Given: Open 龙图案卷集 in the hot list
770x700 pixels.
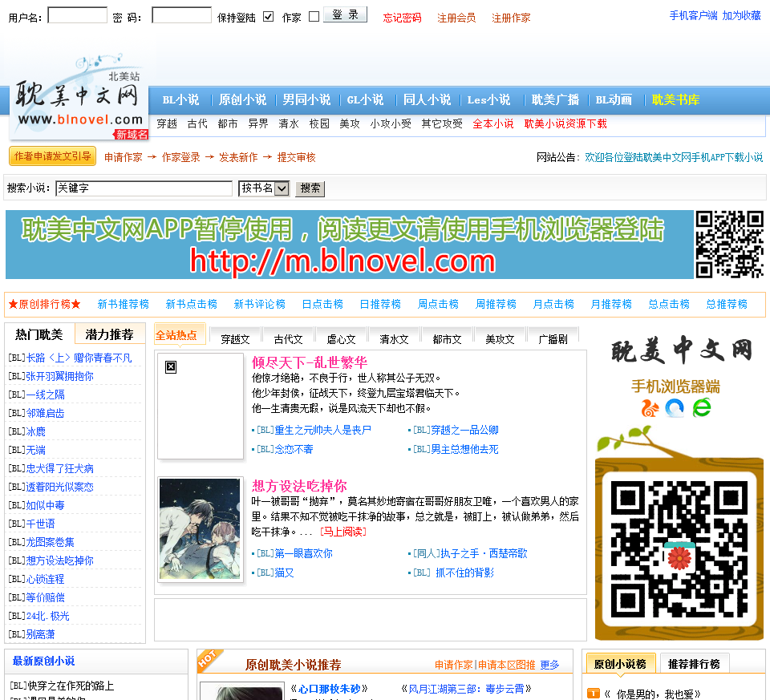Looking at the screenshot, I should [50, 542].
